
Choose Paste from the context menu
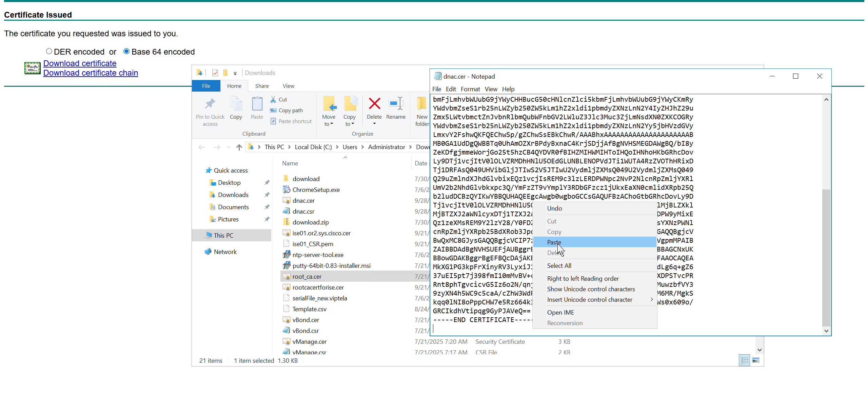click(x=554, y=242)
